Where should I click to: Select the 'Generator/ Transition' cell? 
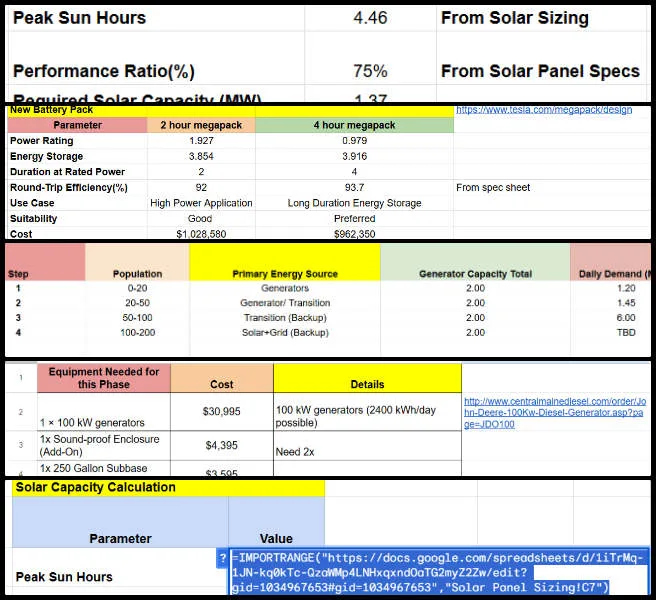(x=285, y=303)
